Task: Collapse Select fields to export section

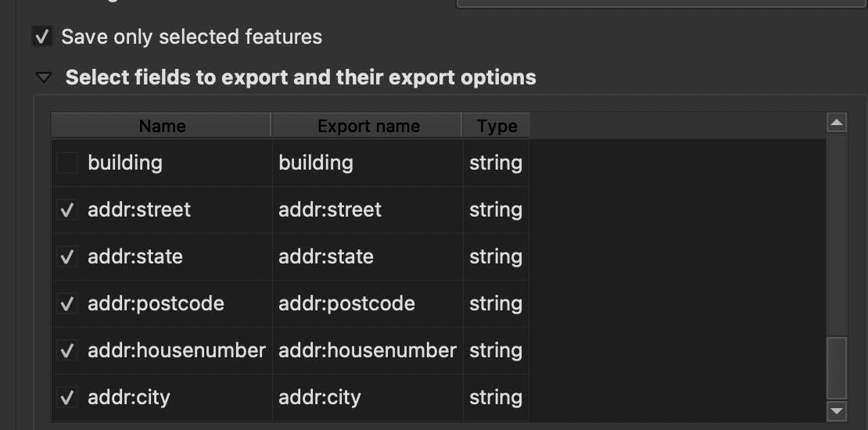Action: click(x=45, y=78)
